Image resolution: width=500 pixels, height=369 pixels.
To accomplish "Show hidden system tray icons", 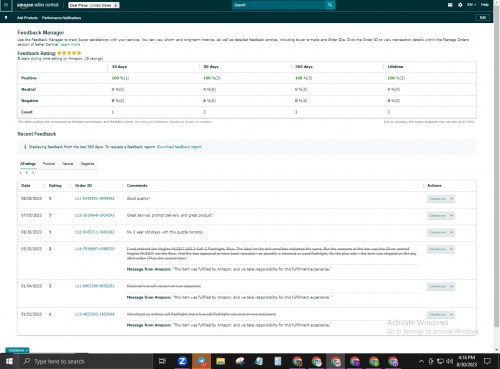I will click(x=421, y=361).
